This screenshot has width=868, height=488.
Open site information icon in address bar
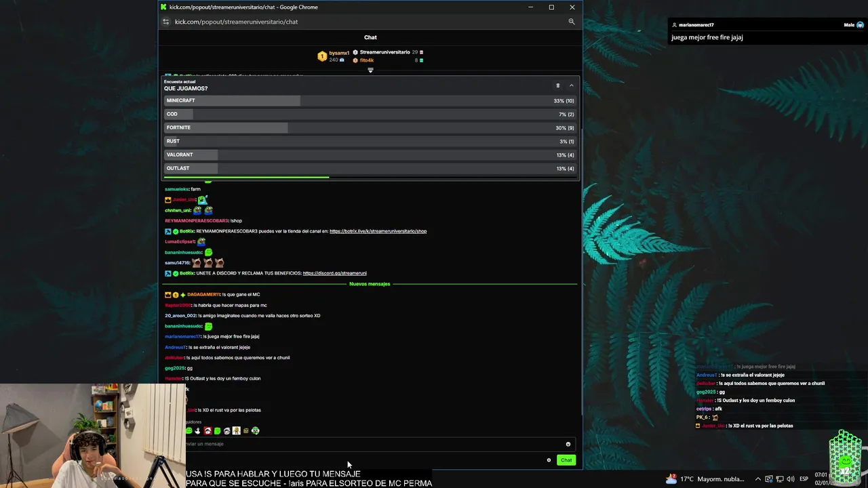pyautogui.click(x=165, y=22)
